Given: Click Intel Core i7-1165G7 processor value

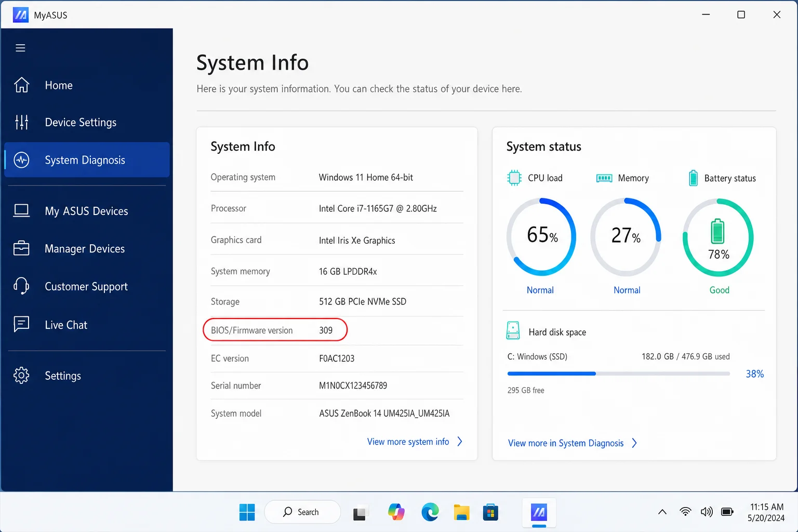Looking at the screenshot, I should coord(378,208).
